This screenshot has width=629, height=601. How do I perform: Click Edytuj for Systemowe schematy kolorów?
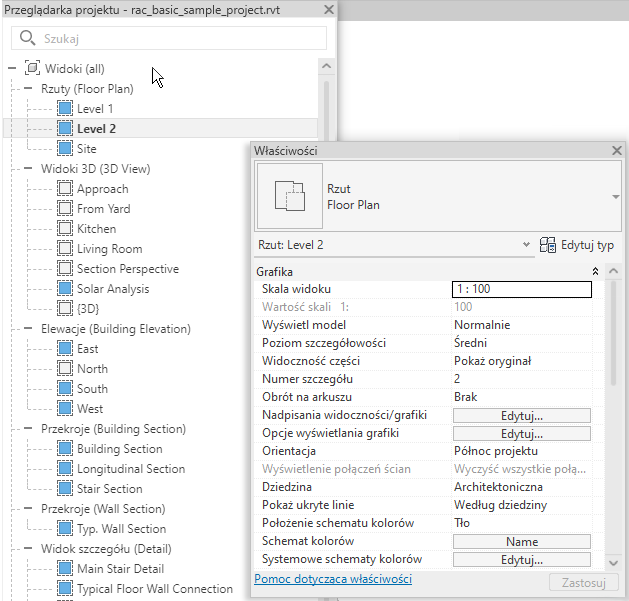(x=521, y=560)
